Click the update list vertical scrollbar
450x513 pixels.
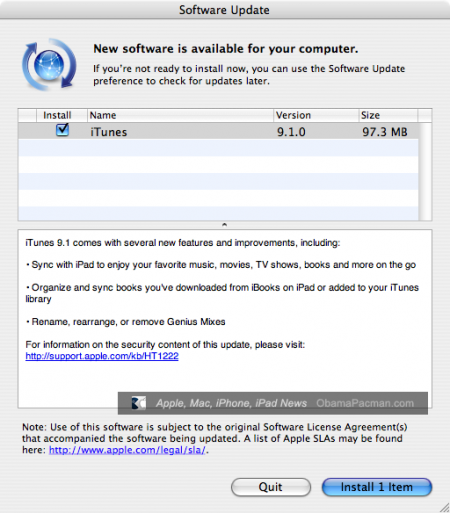point(425,171)
